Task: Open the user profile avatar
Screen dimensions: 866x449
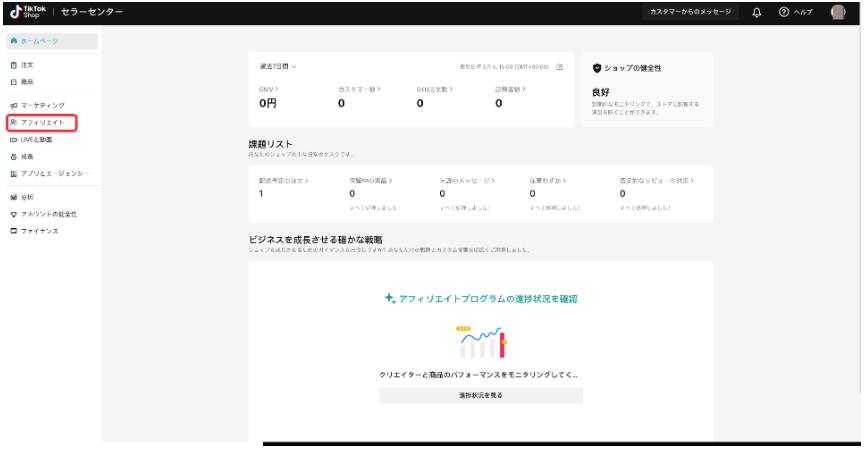Action: (x=838, y=12)
